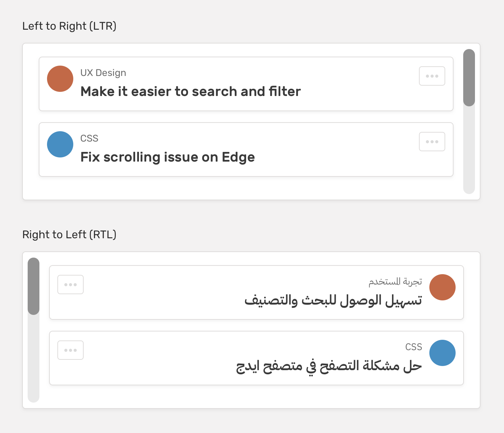Open the "Make it easier to search and filter" item
This screenshot has height=433, width=504.
click(190, 92)
